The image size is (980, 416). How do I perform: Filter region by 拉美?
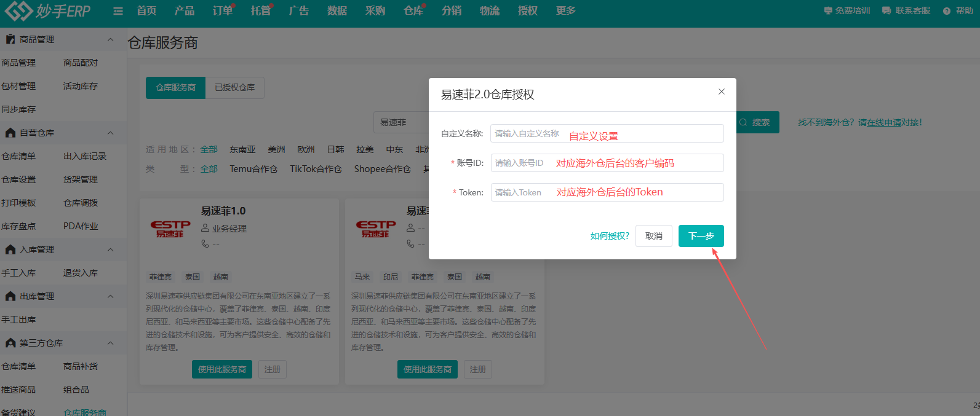click(365, 149)
